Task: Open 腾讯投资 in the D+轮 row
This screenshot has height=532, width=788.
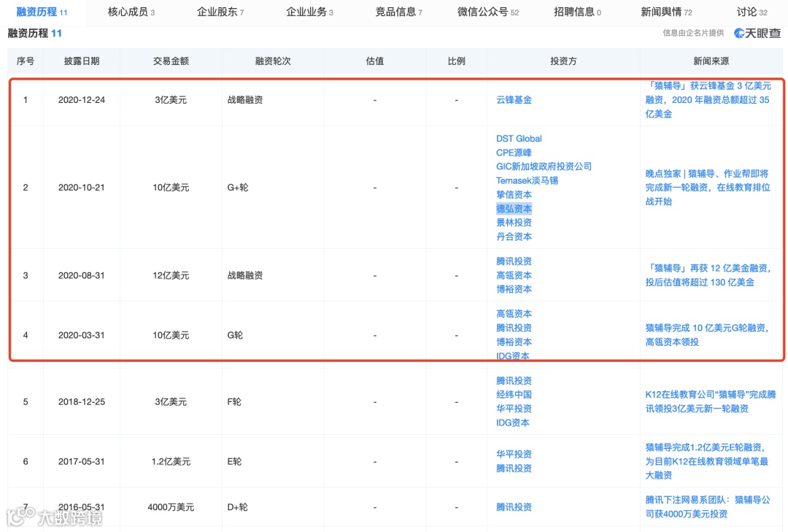Action: pos(514,507)
